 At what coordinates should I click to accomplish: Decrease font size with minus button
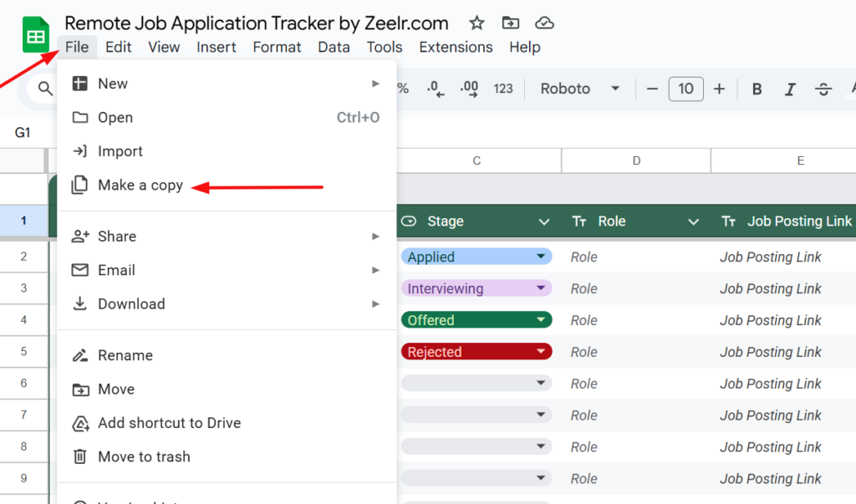click(x=652, y=89)
